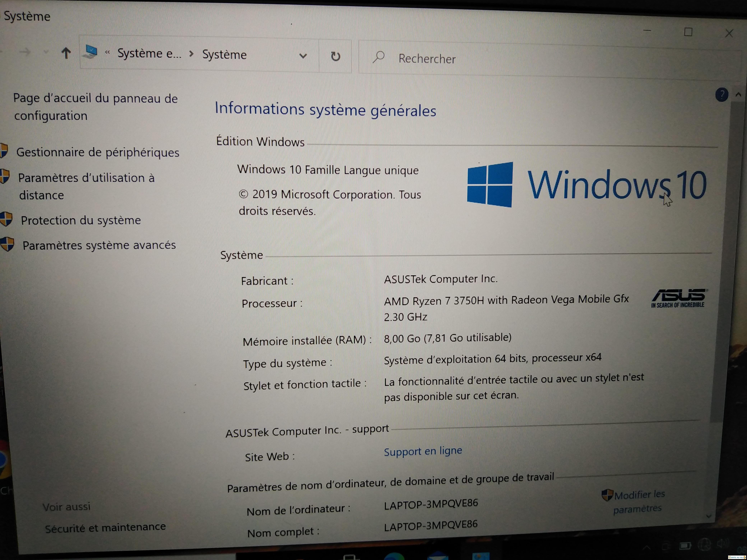Click the forward navigation arrow
747x560 pixels.
pos(25,52)
